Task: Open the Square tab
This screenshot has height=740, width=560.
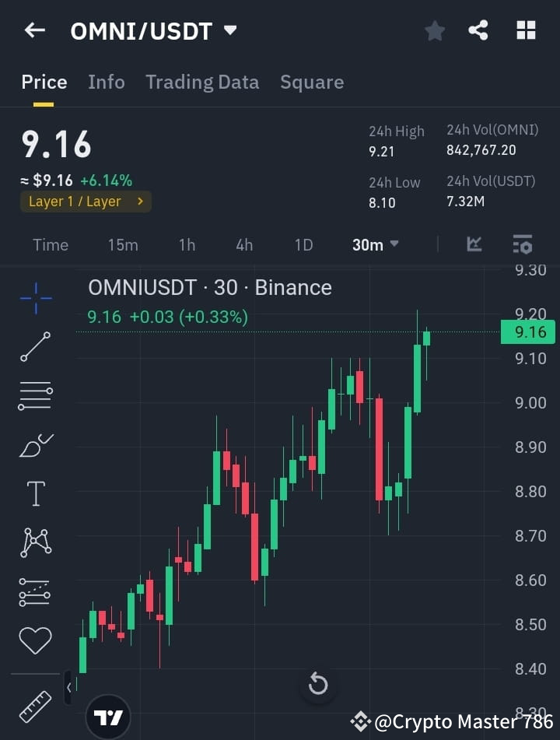Action: pos(312,82)
